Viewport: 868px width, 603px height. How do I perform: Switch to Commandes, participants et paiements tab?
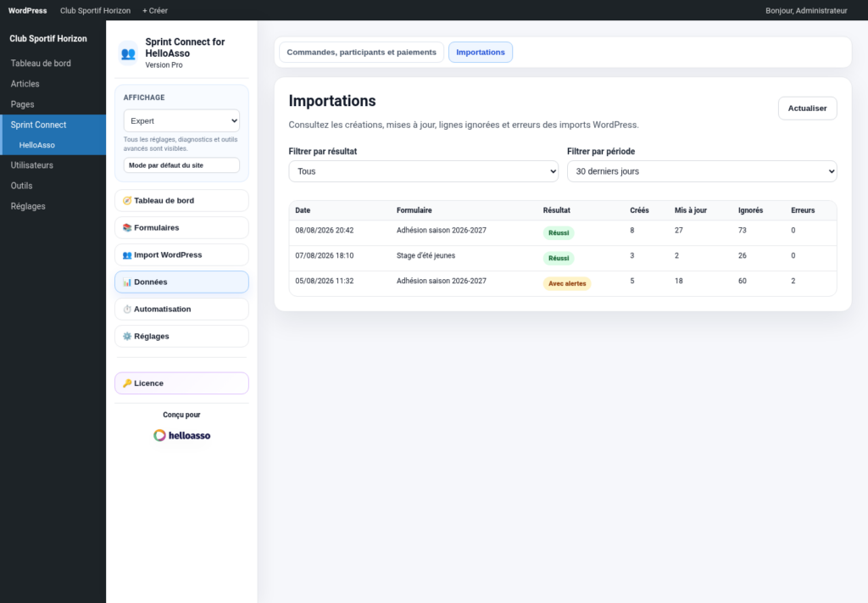coord(361,52)
